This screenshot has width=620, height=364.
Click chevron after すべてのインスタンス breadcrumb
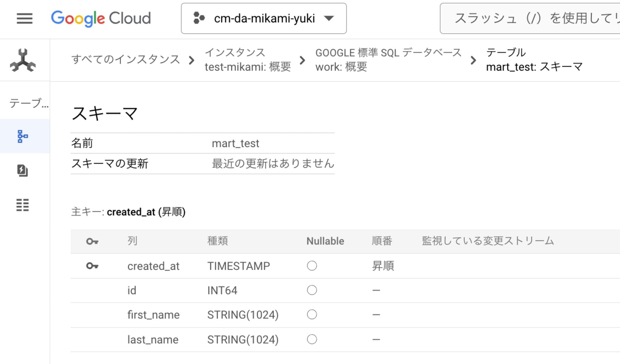tap(192, 60)
